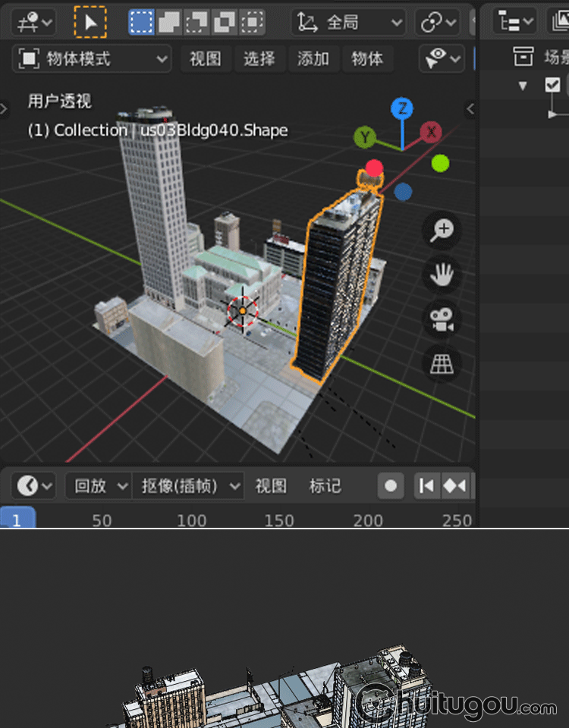Expand the 回放 playback dropdown
Screen dimensions: 569x728
click(x=99, y=486)
